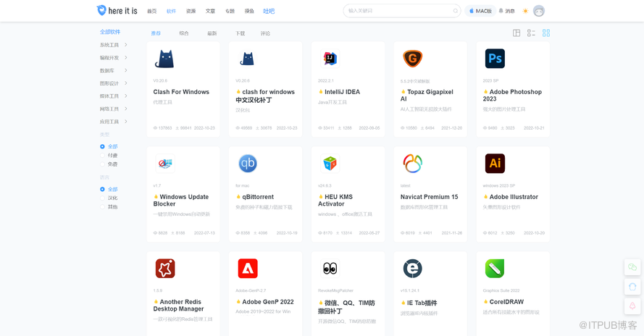Click the floating customer service headset icon
The height and width of the screenshot is (336, 644).
pos(632,286)
